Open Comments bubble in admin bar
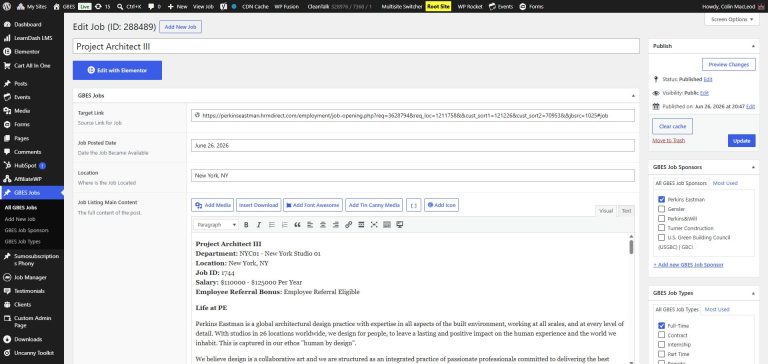The image size is (768, 364). click(x=154, y=7)
